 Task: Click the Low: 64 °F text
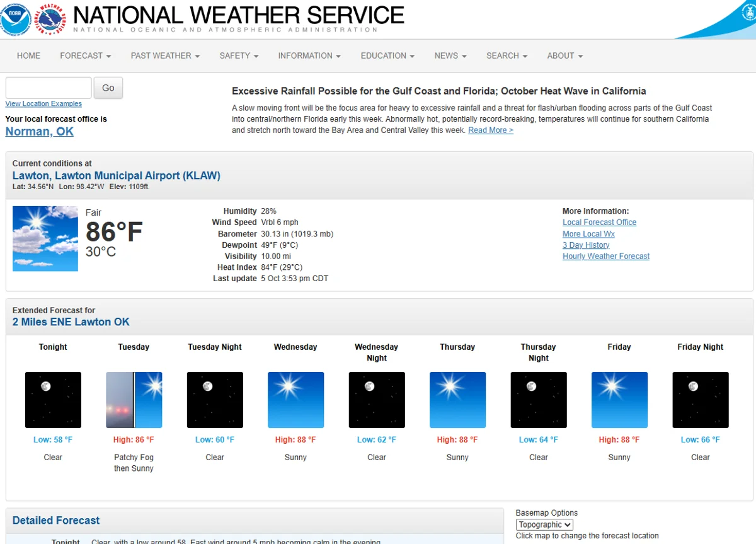click(x=539, y=440)
